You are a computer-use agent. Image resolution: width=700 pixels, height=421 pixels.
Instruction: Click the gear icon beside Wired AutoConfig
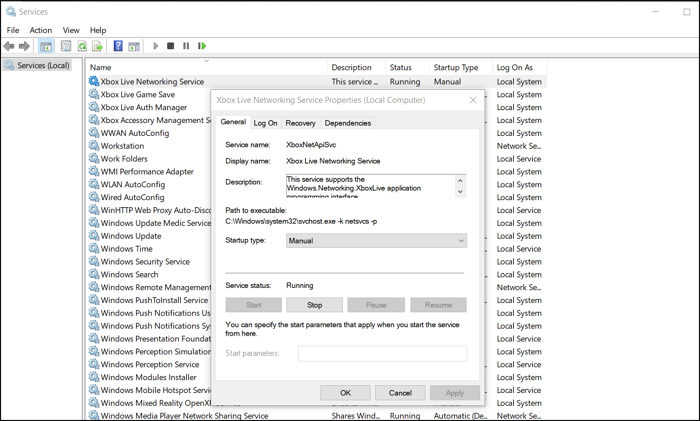(94, 197)
